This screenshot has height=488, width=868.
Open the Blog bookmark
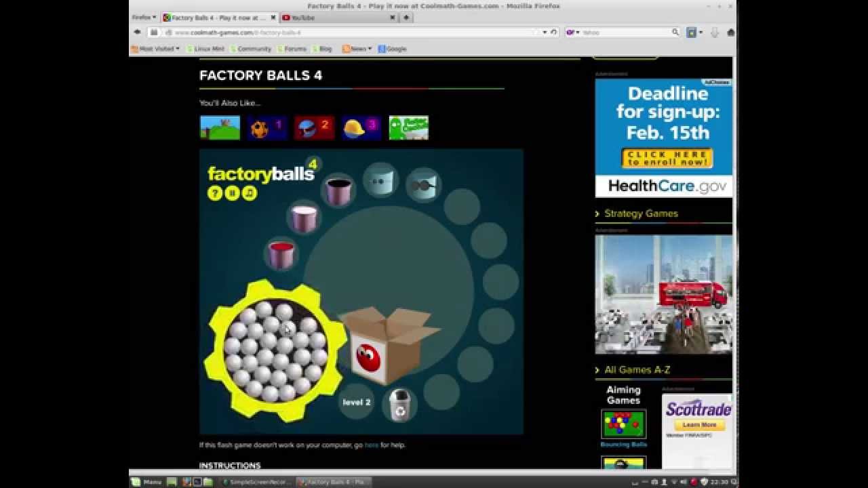(x=322, y=49)
